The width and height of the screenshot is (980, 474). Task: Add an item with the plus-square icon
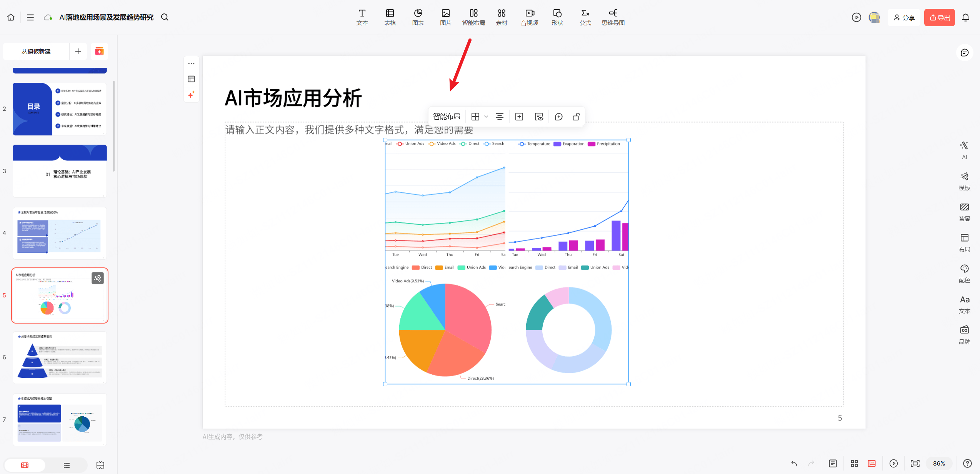click(519, 117)
